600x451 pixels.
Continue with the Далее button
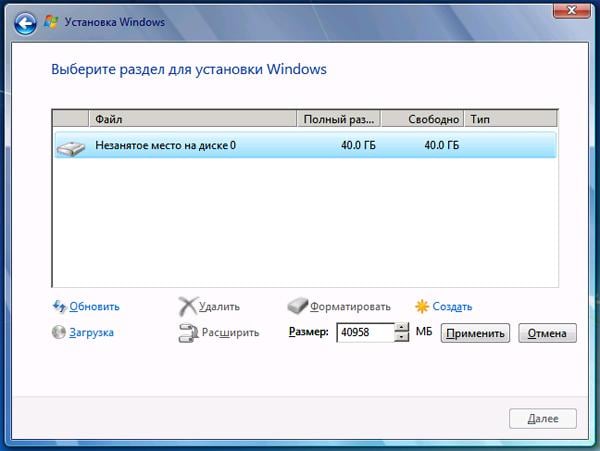click(x=543, y=418)
